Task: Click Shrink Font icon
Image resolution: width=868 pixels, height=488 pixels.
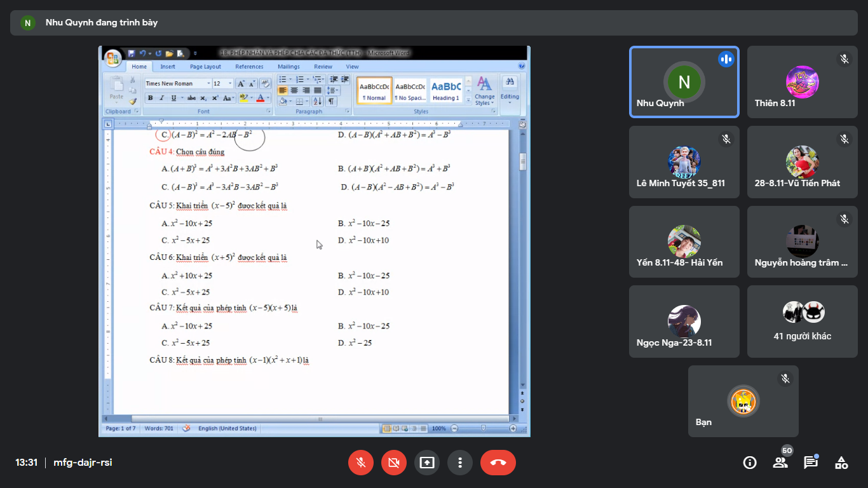Action: tap(252, 83)
